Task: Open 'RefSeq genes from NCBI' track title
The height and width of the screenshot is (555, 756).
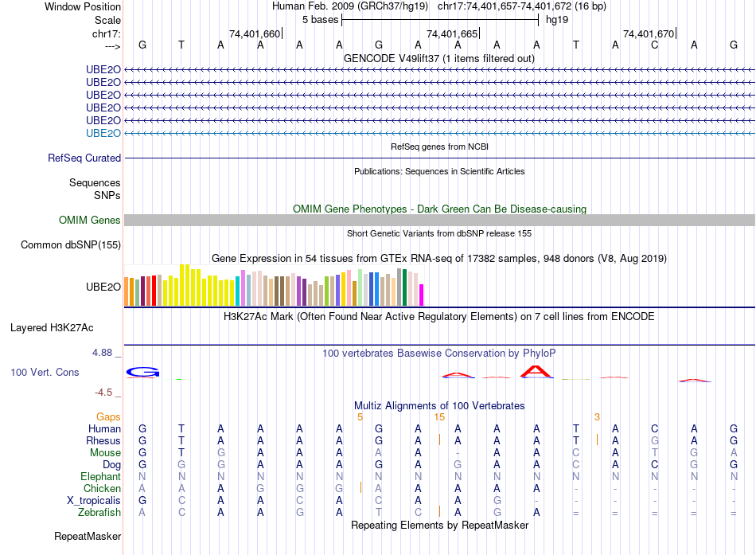Action: (x=439, y=147)
